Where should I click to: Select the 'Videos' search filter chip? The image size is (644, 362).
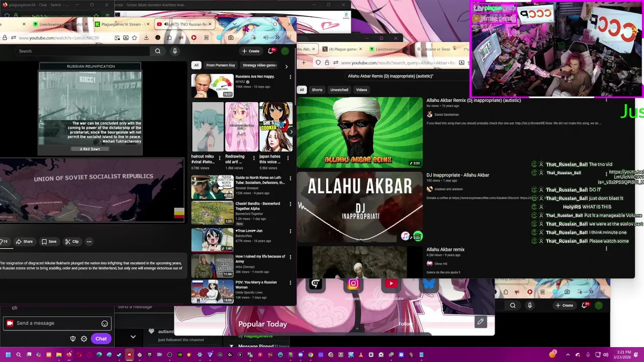(x=362, y=90)
